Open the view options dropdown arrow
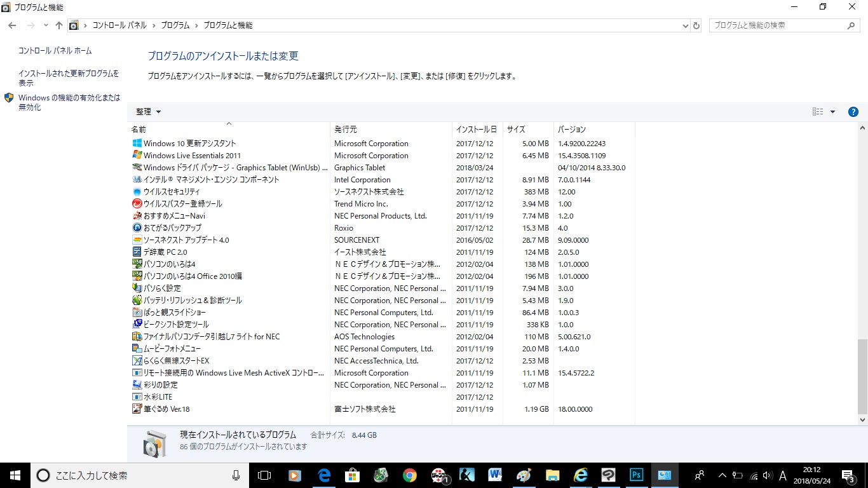 coord(832,112)
